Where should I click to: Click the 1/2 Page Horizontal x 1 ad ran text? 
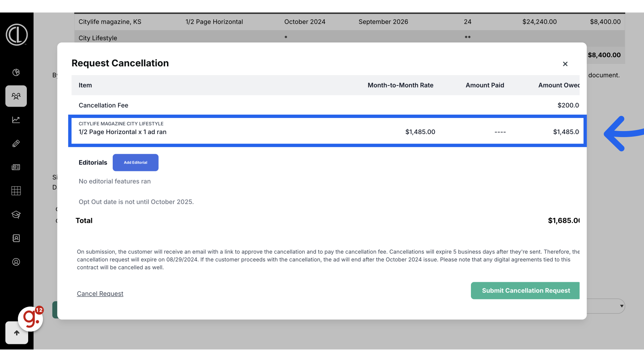pyautogui.click(x=122, y=132)
